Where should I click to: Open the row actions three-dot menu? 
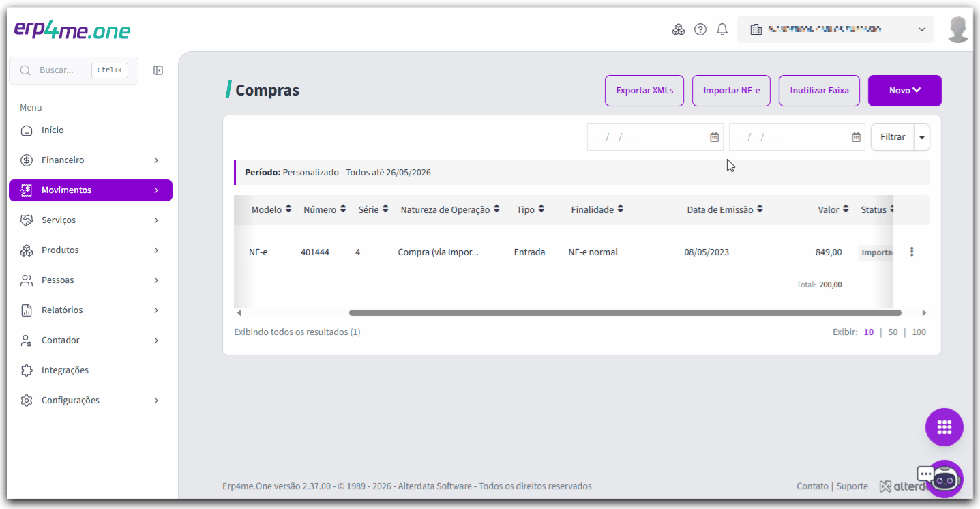click(x=912, y=252)
